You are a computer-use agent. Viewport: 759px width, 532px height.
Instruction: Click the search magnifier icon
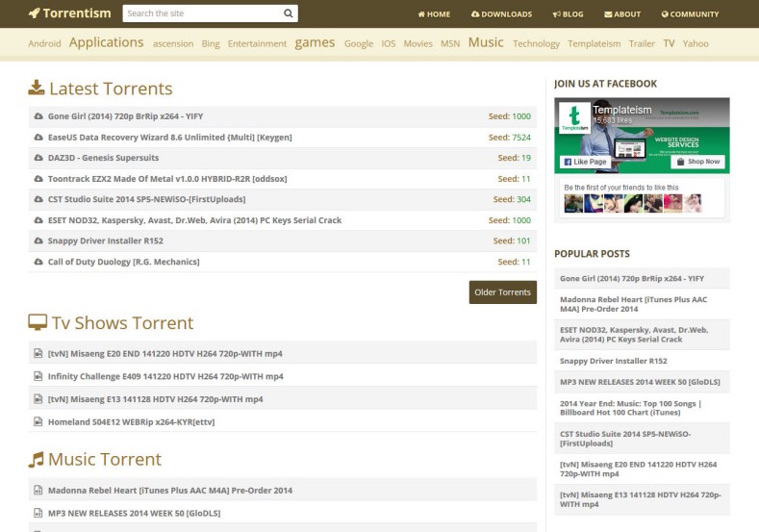click(x=288, y=13)
